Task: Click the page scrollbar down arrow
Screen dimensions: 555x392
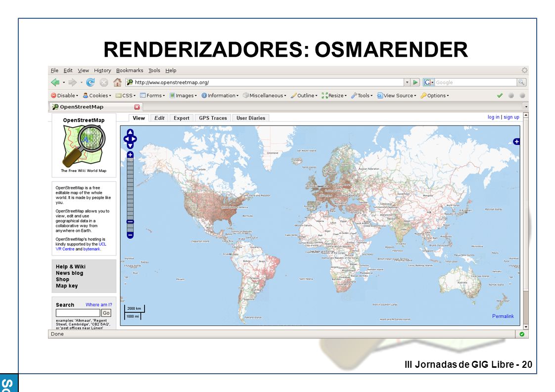Action: pos(526,327)
